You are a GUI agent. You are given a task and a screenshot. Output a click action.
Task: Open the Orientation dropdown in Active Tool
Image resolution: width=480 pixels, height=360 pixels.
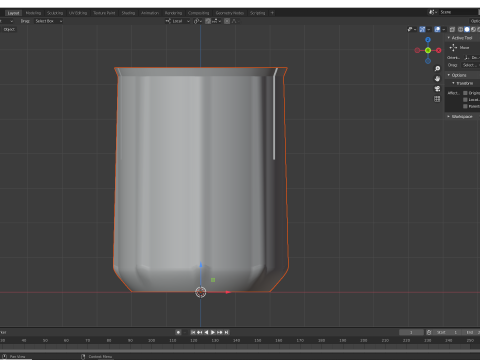pos(471,58)
